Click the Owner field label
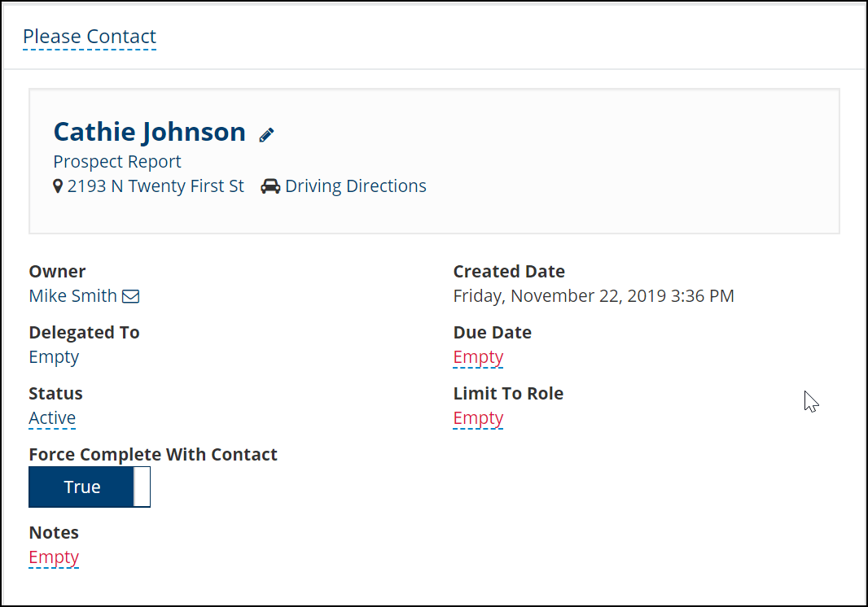 point(57,272)
